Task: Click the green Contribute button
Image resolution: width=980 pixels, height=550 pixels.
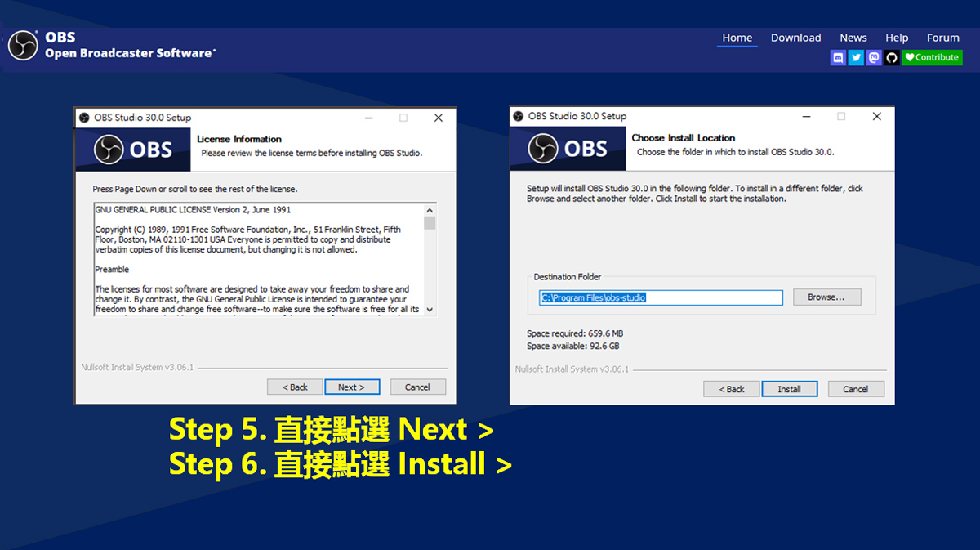Action: (932, 57)
